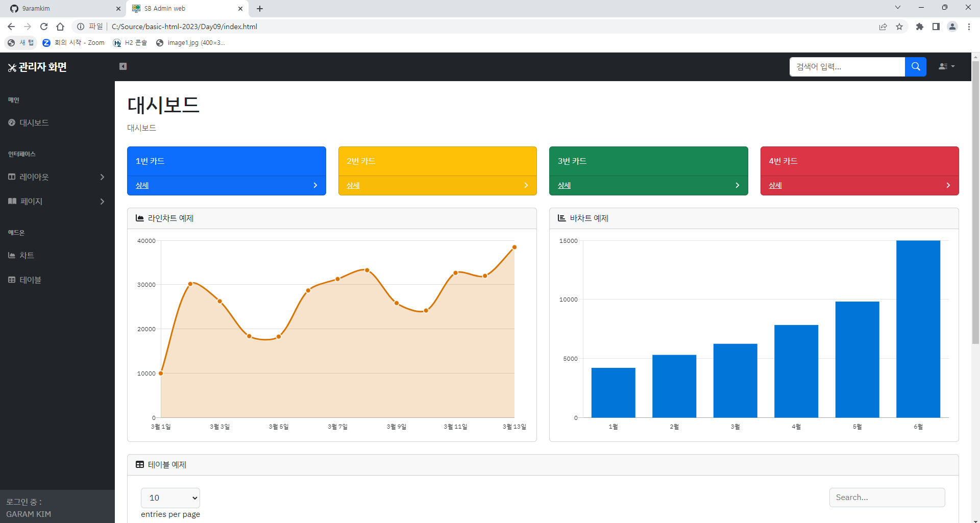This screenshot has width=980, height=523.
Task: Click the address bar URL
Action: [184, 27]
